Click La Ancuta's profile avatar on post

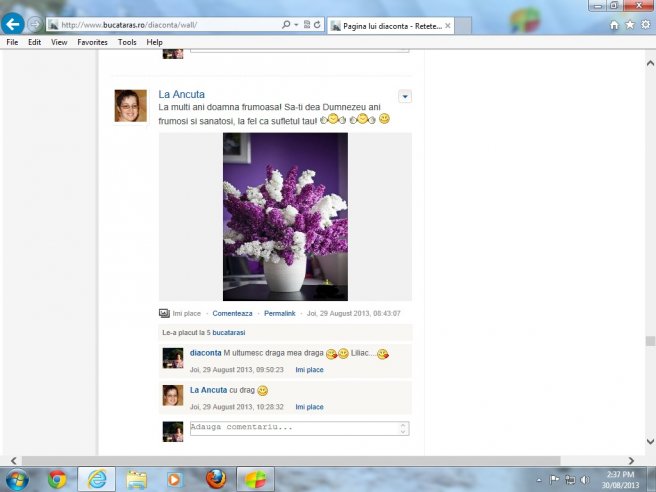click(x=130, y=105)
